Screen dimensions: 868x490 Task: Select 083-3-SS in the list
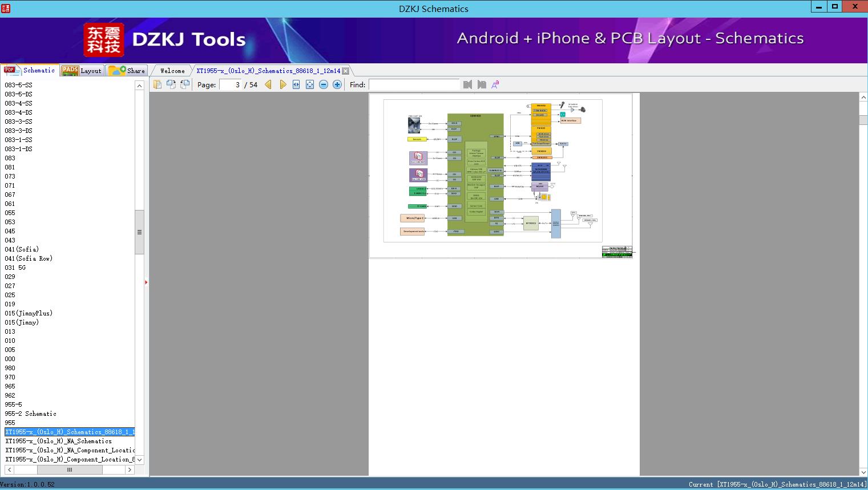click(x=19, y=122)
